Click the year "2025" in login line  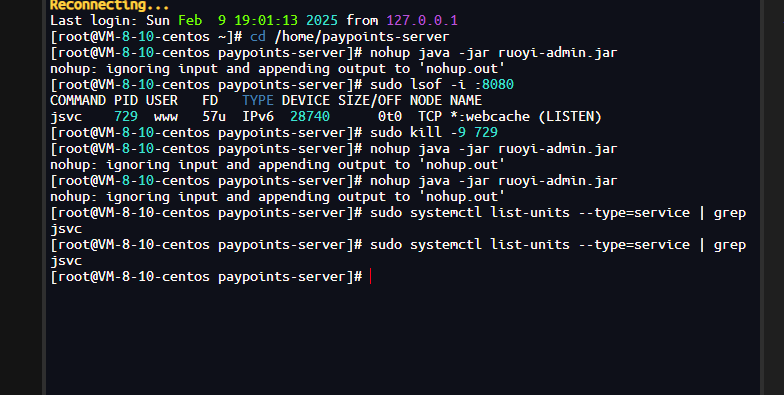click(x=322, y=20)
